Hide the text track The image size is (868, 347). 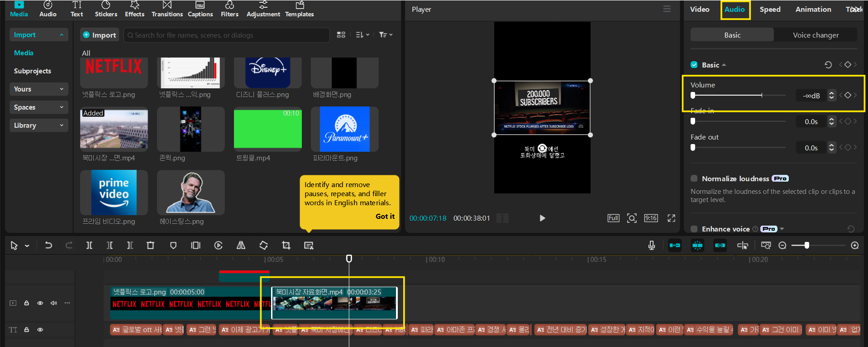pyautogui.click(x=40, y=330)
